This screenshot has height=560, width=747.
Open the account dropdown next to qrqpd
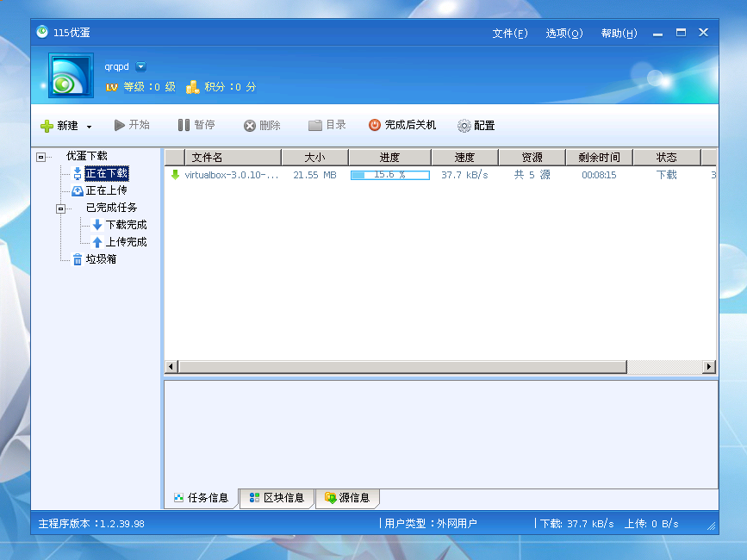(x=140, y=66)
